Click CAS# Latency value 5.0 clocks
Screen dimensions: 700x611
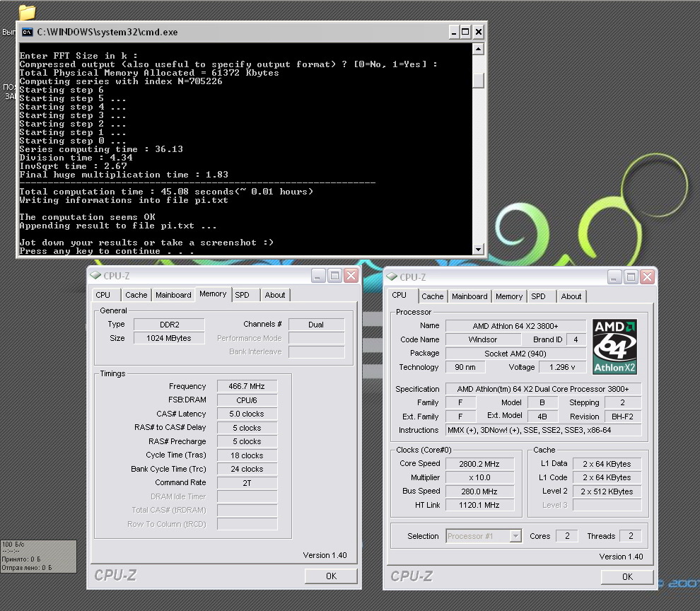[247, 414]
